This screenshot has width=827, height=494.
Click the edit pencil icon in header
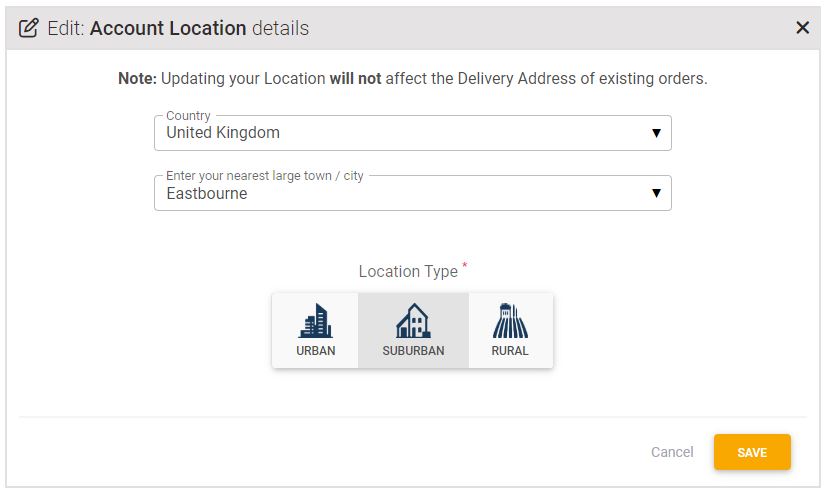(x=28, y=28)
